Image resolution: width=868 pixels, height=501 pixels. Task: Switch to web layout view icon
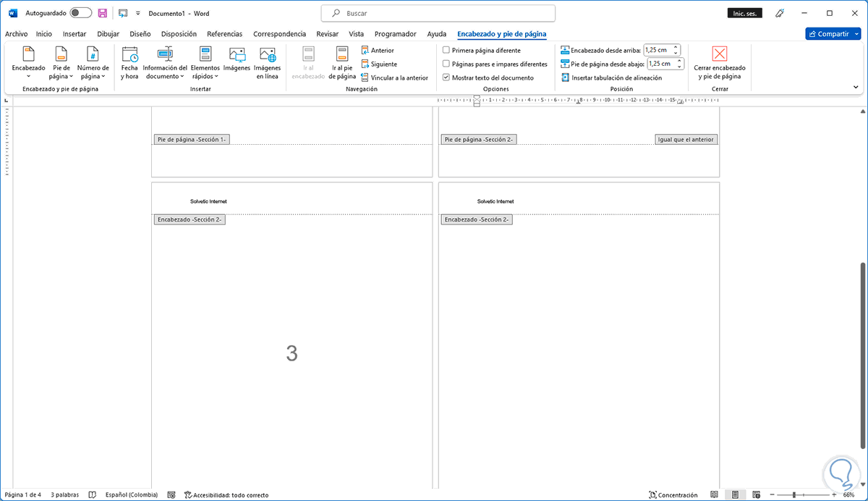click(x=756, y=495)
